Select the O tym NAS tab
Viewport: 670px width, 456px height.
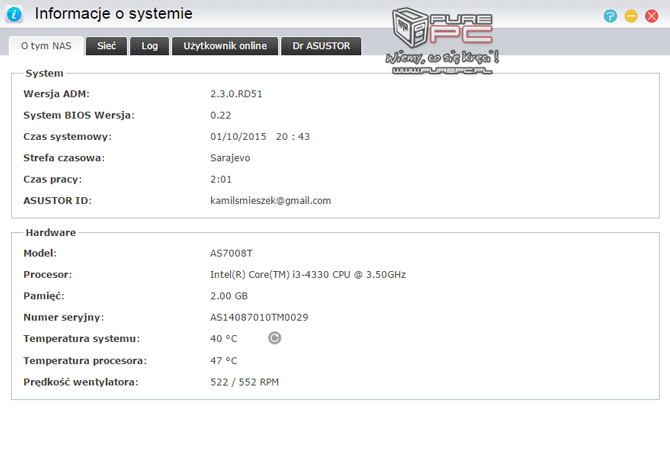pos(46,46)
